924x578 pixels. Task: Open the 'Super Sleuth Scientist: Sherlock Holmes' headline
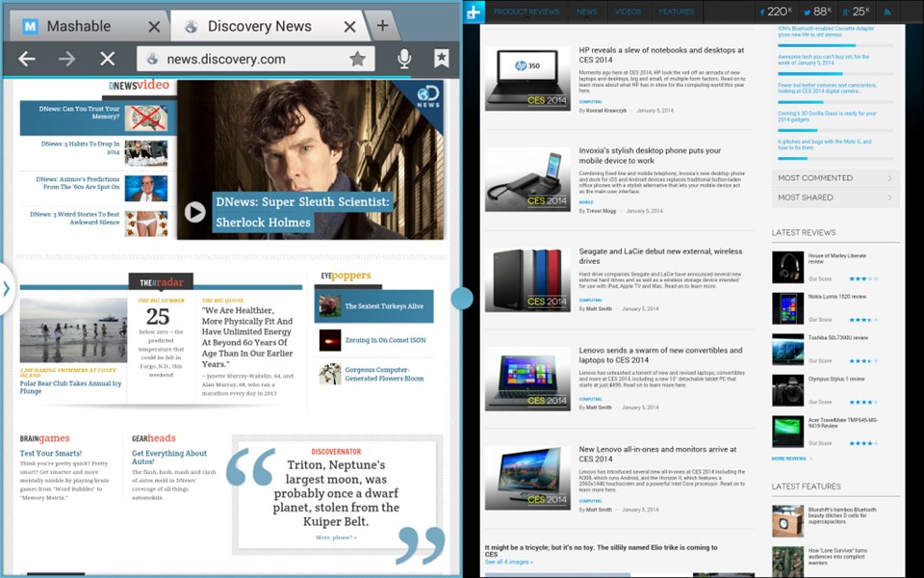(x=303, y=212)
